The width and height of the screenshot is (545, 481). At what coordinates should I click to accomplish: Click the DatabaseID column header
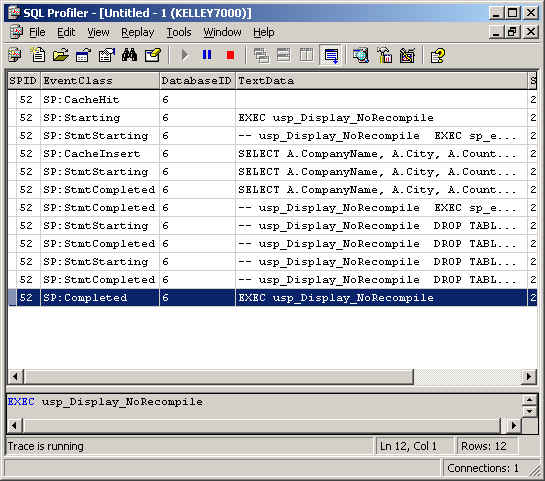(x=197, y=81)
